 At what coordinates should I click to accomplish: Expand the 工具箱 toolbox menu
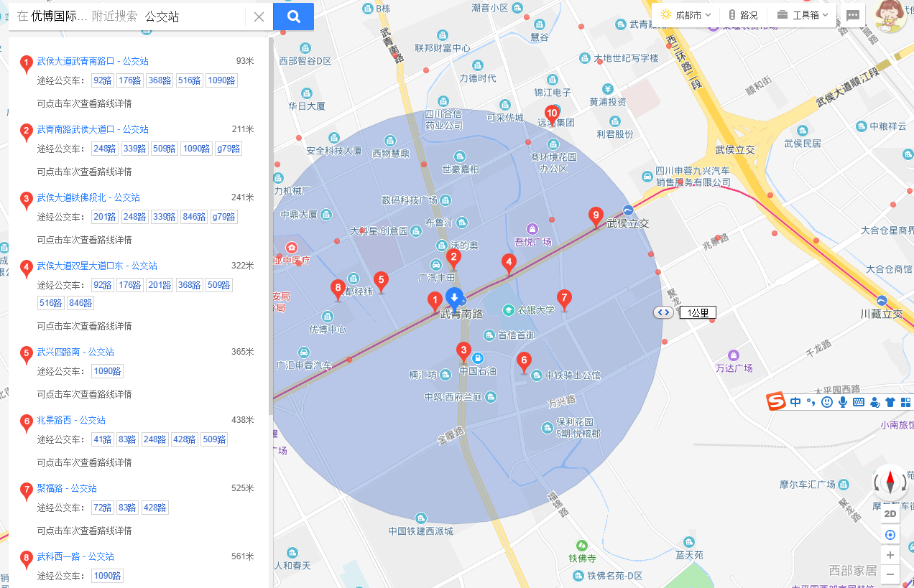pos(803,15)
